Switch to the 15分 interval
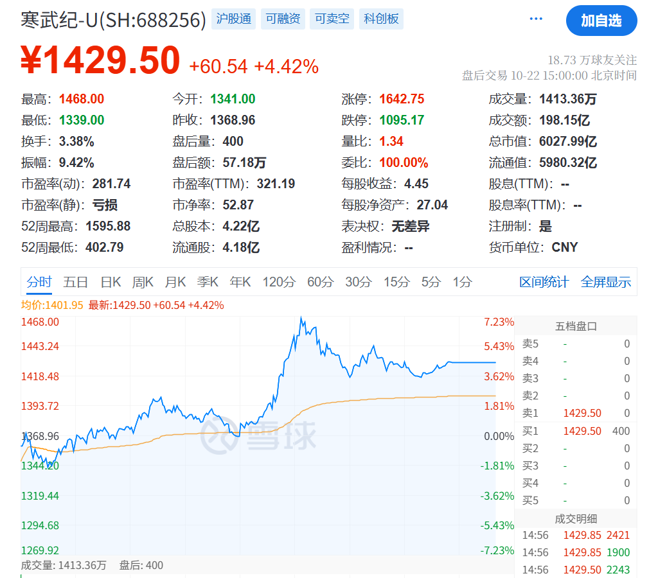667x578 pixels. click(396, 282)
